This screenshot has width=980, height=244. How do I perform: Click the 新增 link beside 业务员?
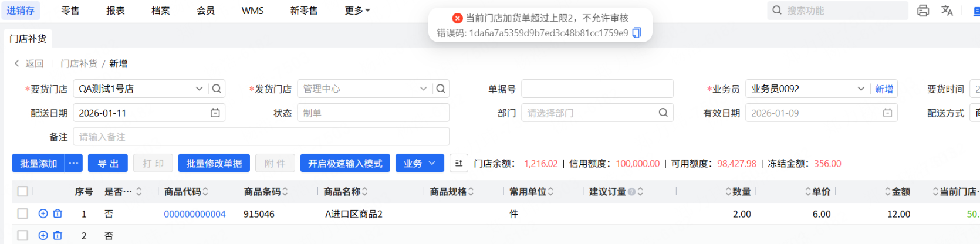click(884, 89)
